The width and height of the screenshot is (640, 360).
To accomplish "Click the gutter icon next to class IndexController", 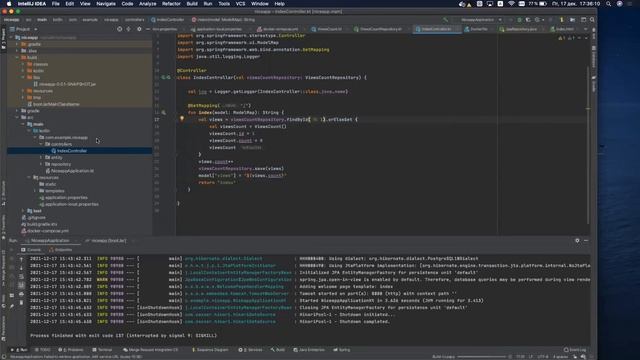I will click(166, 77).
